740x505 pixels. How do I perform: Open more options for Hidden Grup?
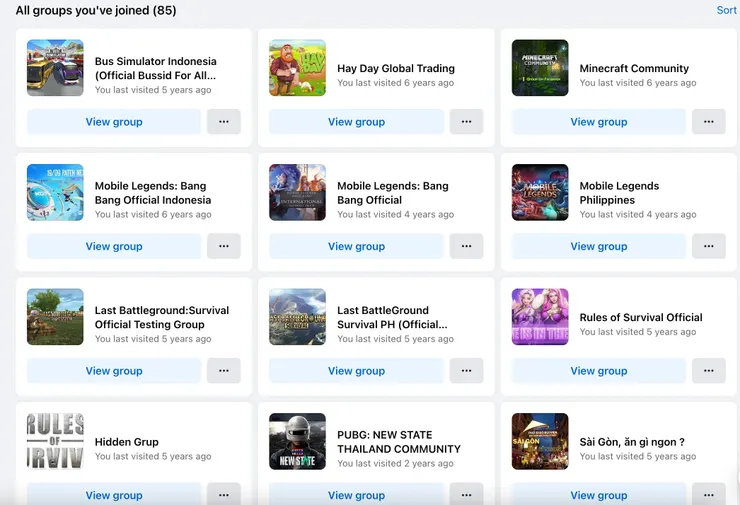point(224,494)
